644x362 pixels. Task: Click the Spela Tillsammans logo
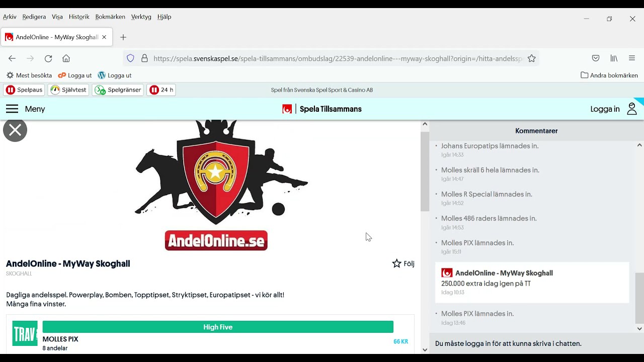pos(322,109)
